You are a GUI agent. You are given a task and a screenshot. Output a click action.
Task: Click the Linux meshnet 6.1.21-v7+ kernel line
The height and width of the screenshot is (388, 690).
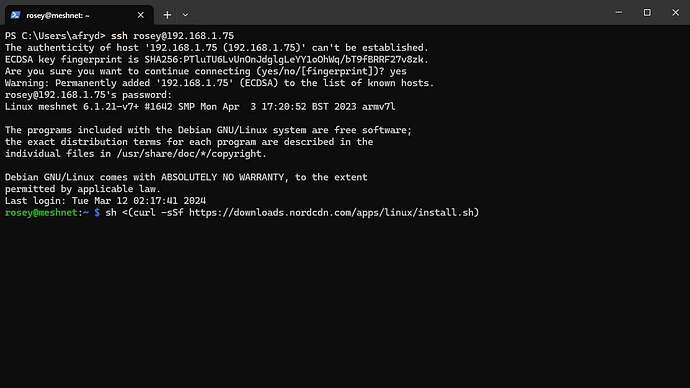[200, 106]
